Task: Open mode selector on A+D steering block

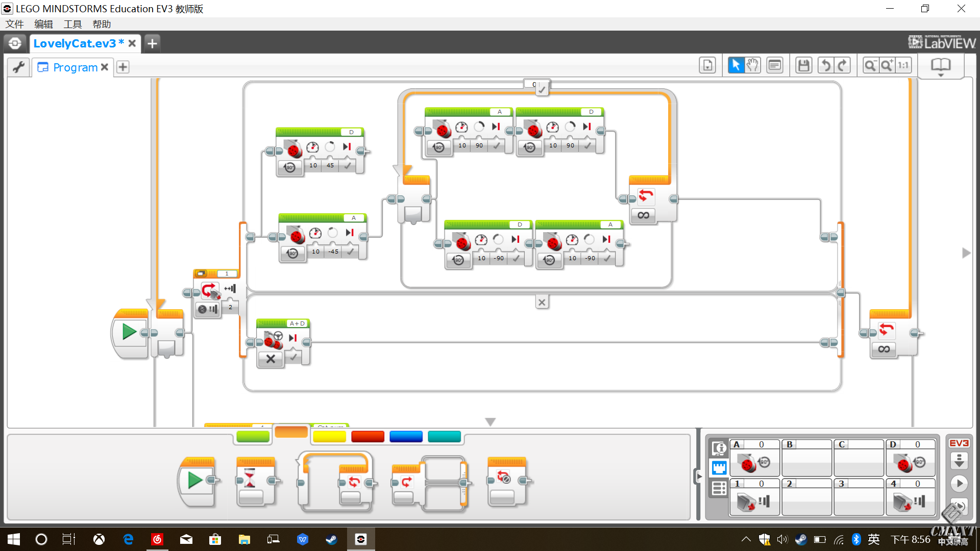Action: pyautogui.click(x=271, y=359)
